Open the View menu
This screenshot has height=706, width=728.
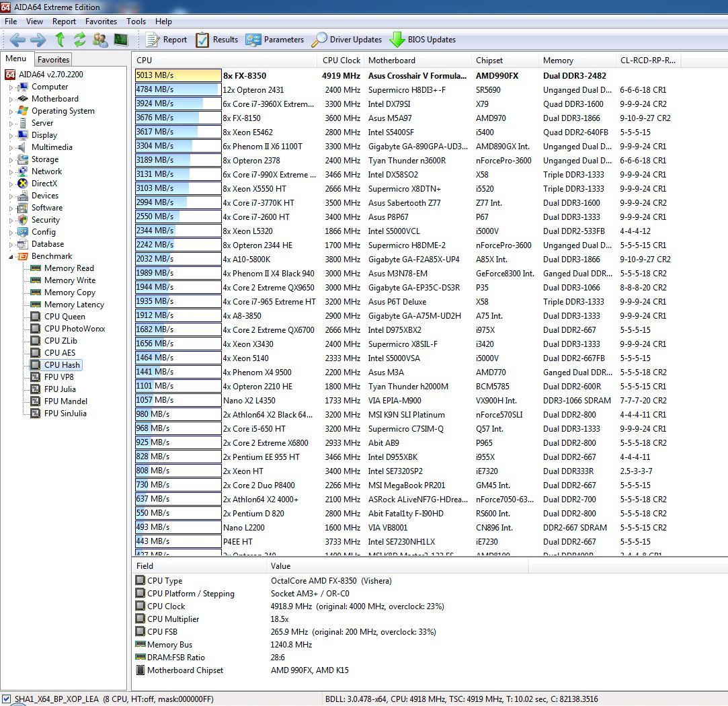34,22
